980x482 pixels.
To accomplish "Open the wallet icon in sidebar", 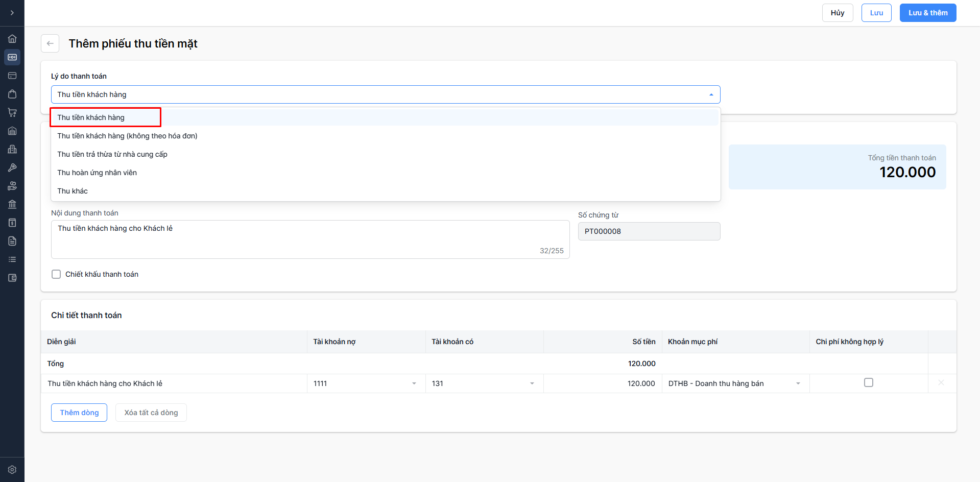I will (12, 278).
